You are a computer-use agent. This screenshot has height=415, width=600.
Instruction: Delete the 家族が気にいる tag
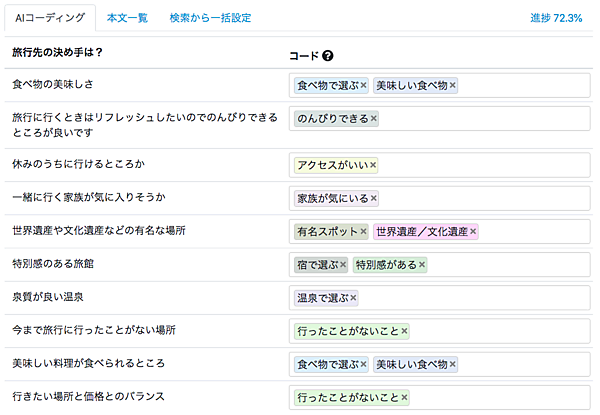pos(373,198)
